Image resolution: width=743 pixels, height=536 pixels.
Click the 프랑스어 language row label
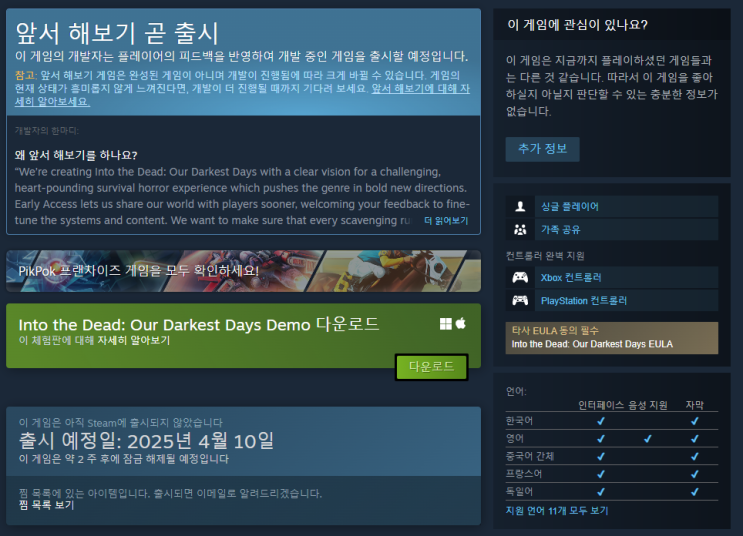[524, 473]
